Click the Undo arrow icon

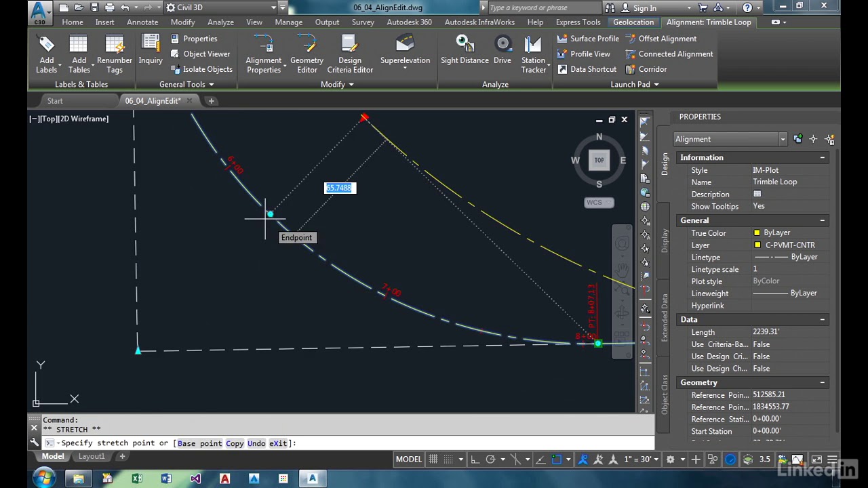(x=125, y=7)
